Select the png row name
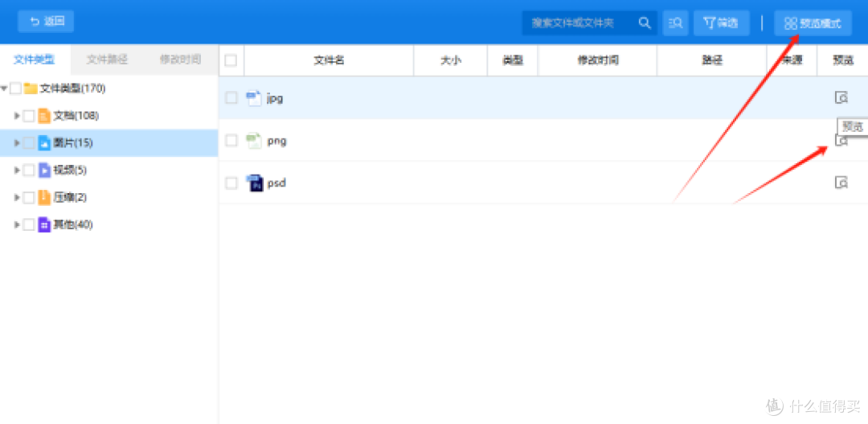Viewport: 868px width, 424px height. tap(276, 142)
